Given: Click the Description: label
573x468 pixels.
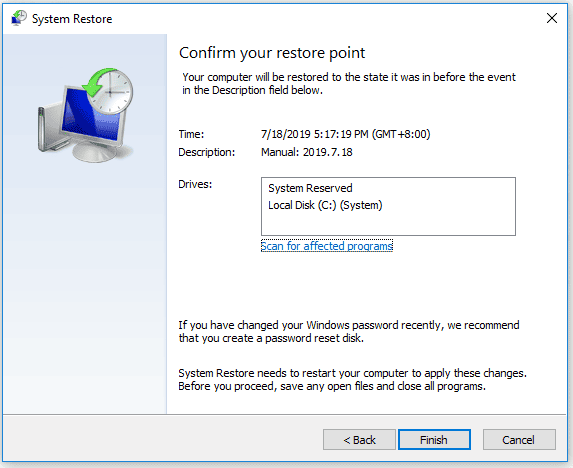Looking at the screenshot, I should (x=206, y=152).
